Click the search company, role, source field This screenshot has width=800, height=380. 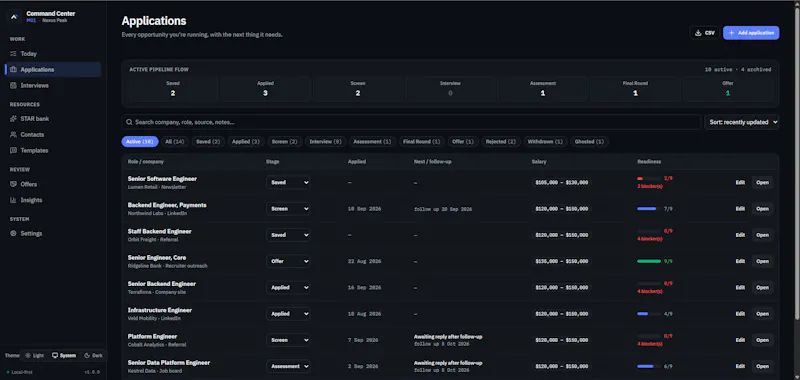point(411,122)
